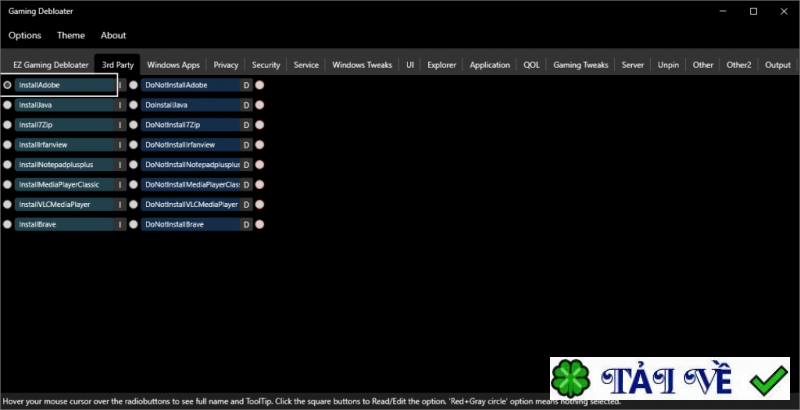This screenshot has width=800, height=410.
Task: Open the Options menu
Action: [x=24, y=35]
